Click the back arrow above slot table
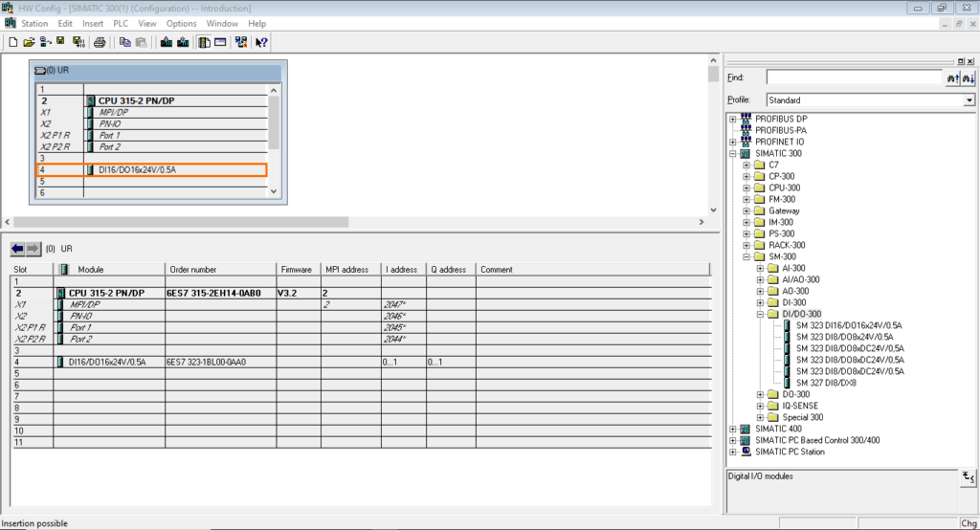The height and width of the screenshot is (530, 980). 17,249
